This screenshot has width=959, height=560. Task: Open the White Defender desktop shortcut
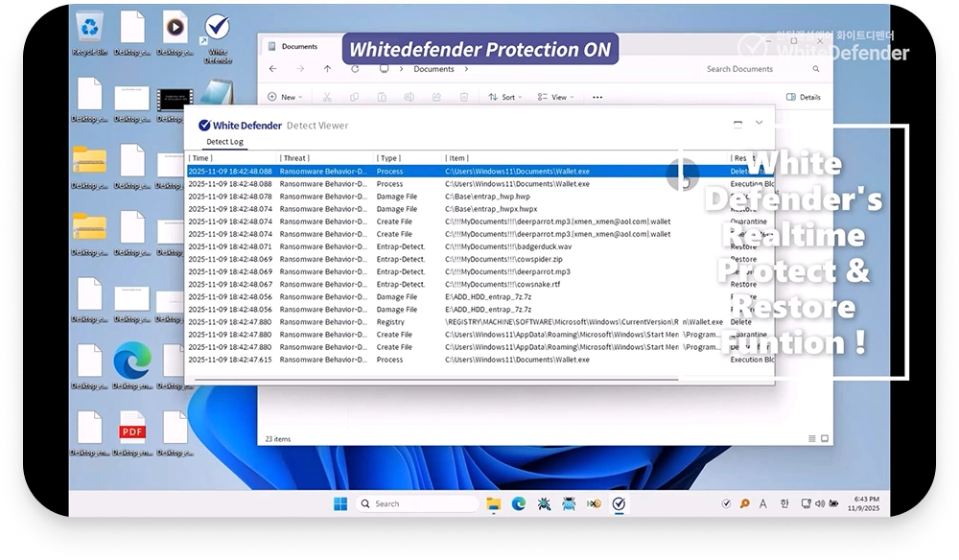point(218,33)
